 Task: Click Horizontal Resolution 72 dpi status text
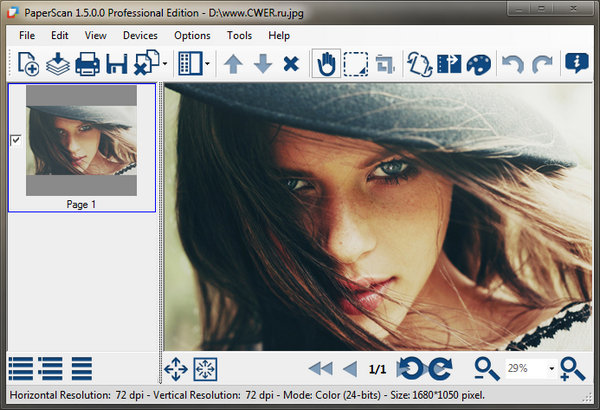[77, 395]
